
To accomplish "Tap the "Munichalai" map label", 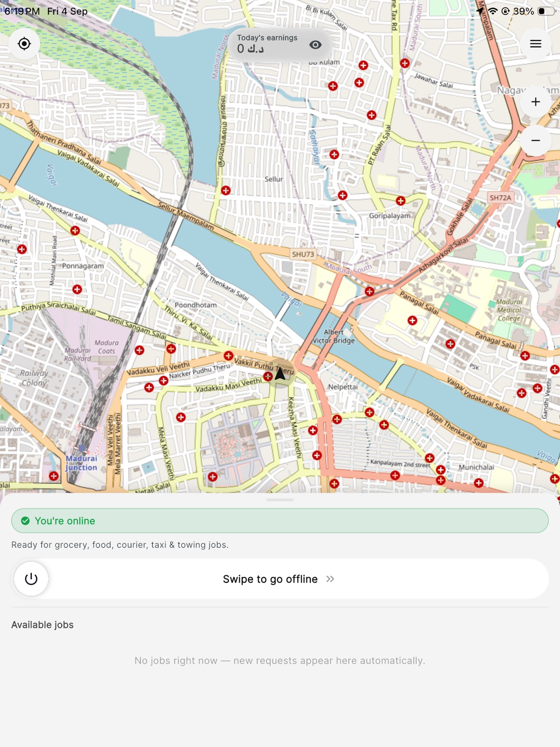I will pos(476,467).
